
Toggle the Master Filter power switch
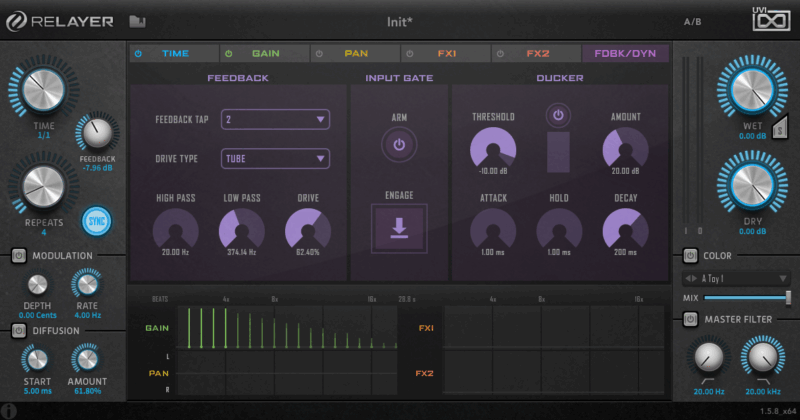tap(690, 319)
